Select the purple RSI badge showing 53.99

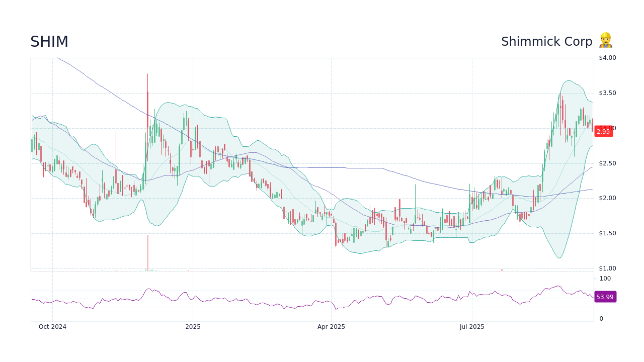(x=605, y=297)
